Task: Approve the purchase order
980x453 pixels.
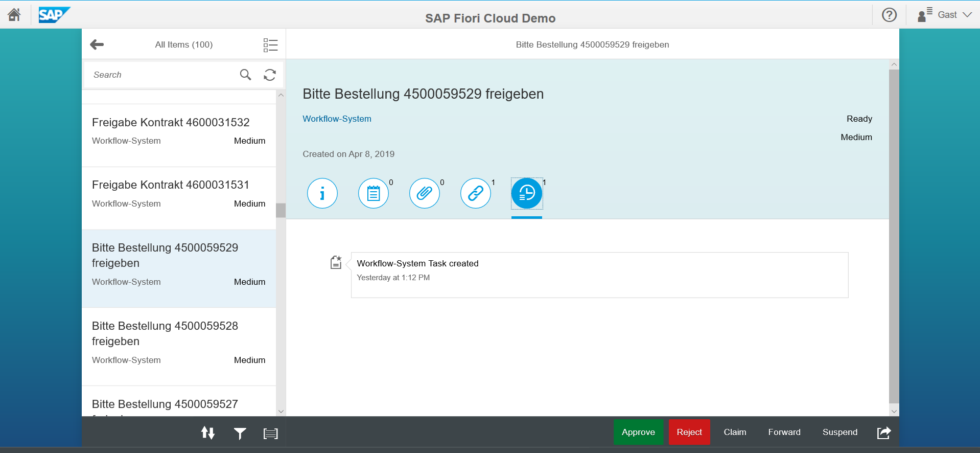Action: [638, 432]
